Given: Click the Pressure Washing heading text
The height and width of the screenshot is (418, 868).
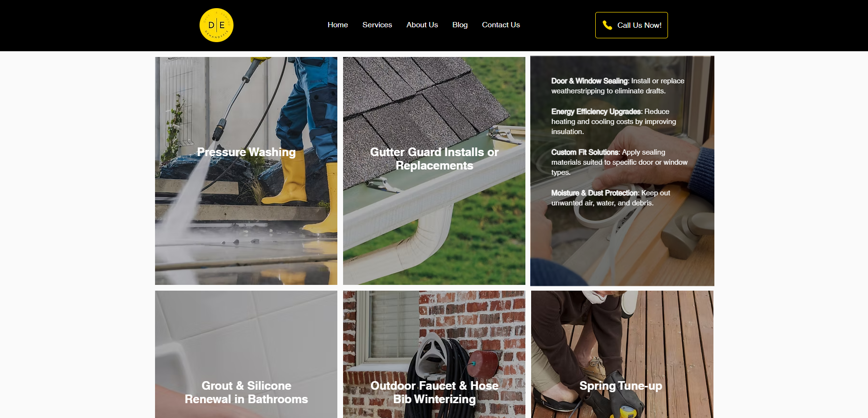Looking at the screenshot, I should [x=246, y=152].
